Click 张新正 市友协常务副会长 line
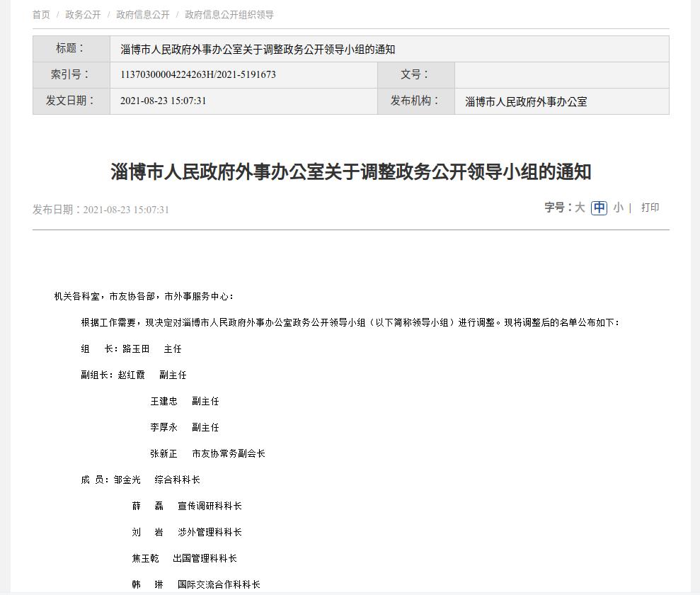Viewport: 700px width, 595px height. pos(207,454)
